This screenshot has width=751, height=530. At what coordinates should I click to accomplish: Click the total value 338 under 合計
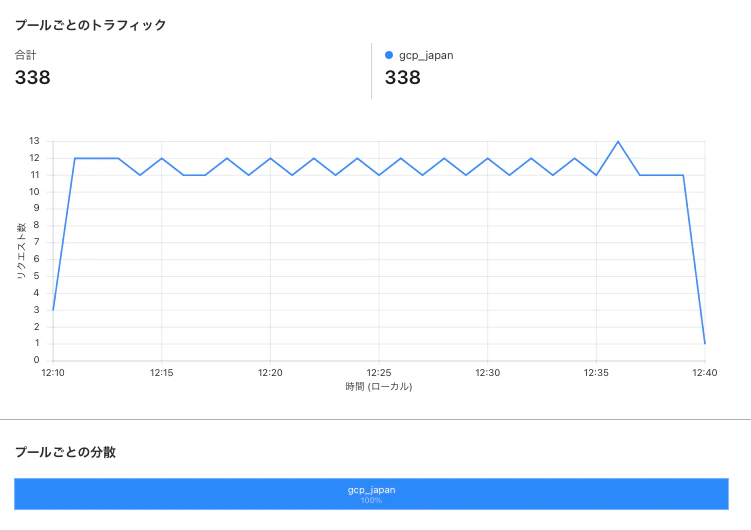pos(33,78)
